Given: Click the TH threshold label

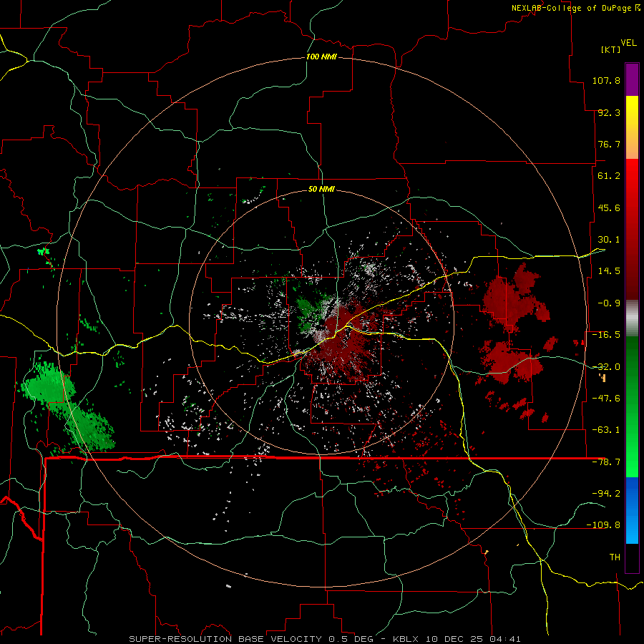Looking at the screenshot, I should 615,557.
